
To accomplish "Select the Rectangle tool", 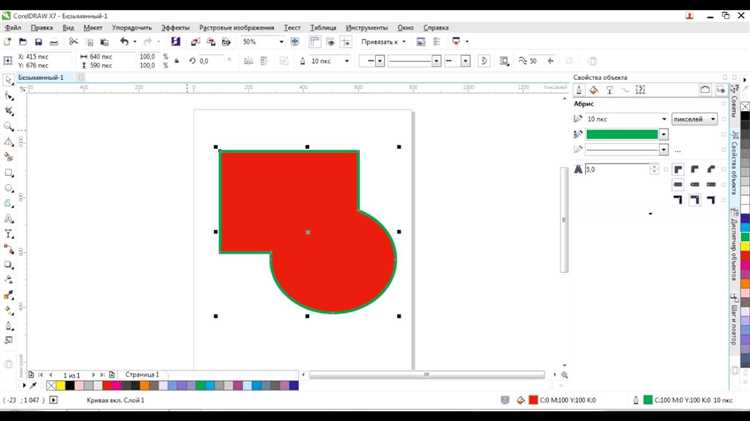I will pyautogui.click(x=9, y=173).
